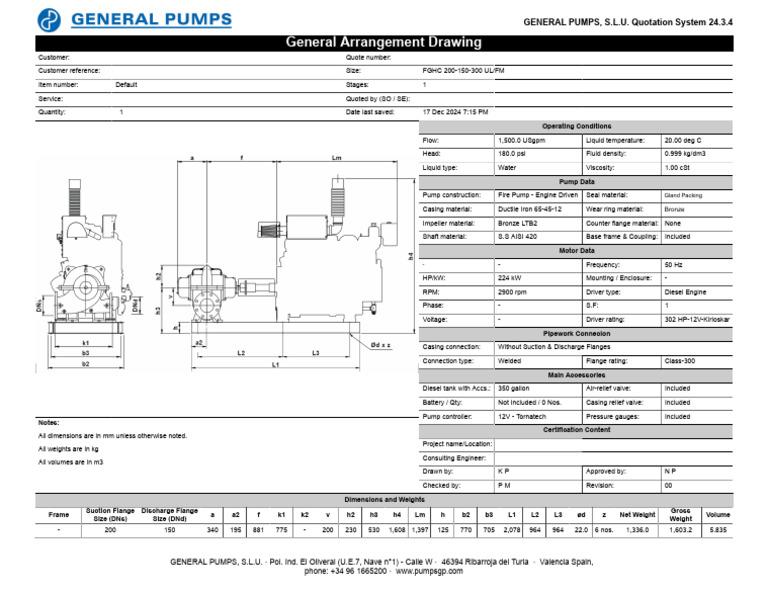Select frequency value "50 Hz"
768x594 pixels.
[673, 265]
